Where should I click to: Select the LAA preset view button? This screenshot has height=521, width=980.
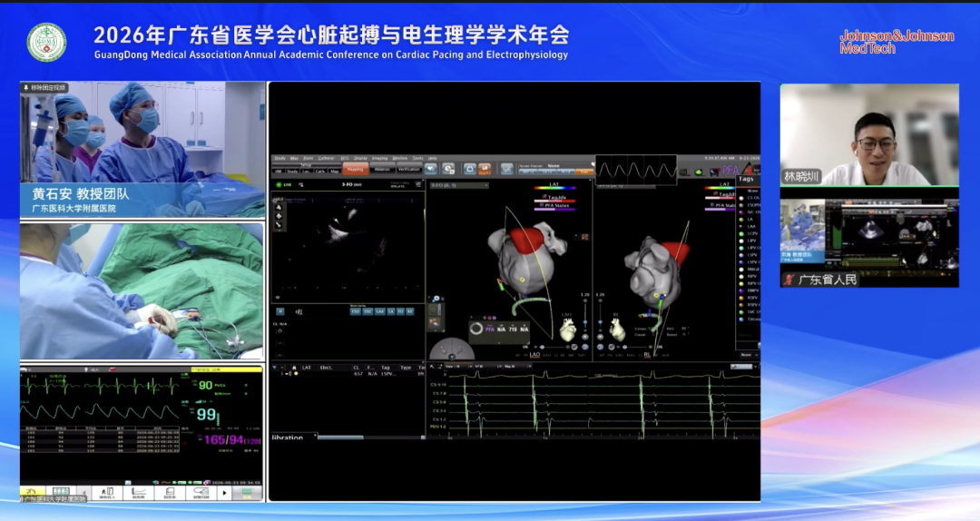[x=380, y=310]
